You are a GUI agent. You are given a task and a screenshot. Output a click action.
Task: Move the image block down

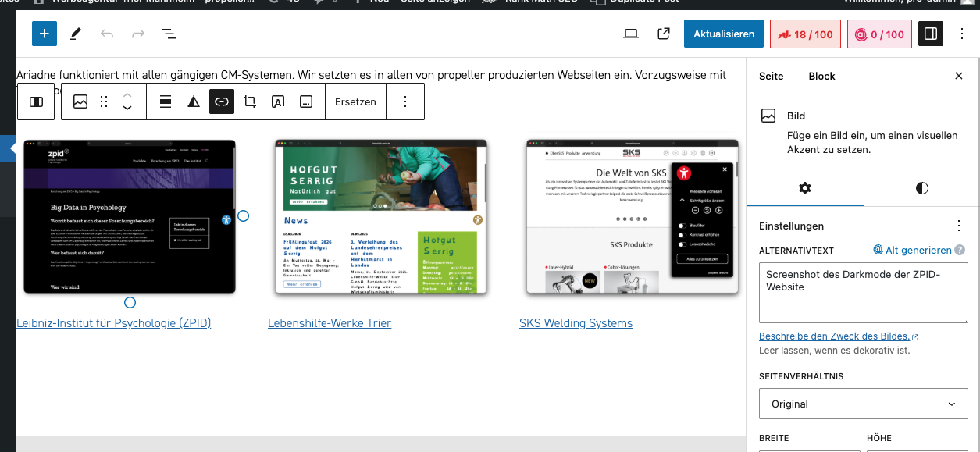(x=127, y=109)
